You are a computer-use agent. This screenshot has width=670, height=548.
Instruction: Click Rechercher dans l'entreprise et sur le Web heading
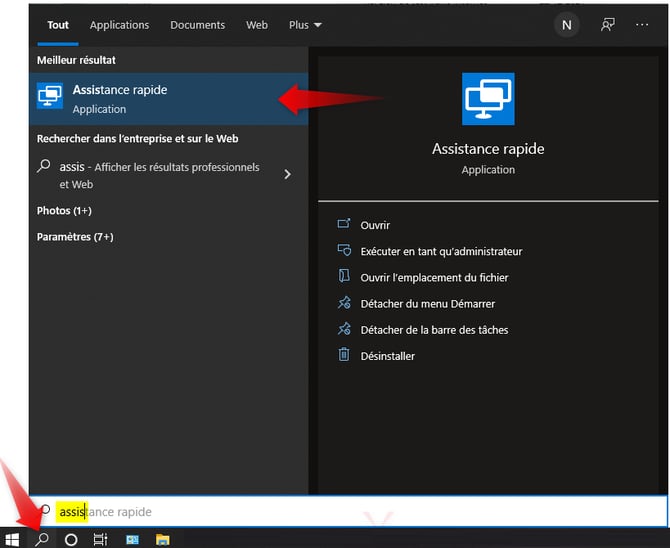138,139
